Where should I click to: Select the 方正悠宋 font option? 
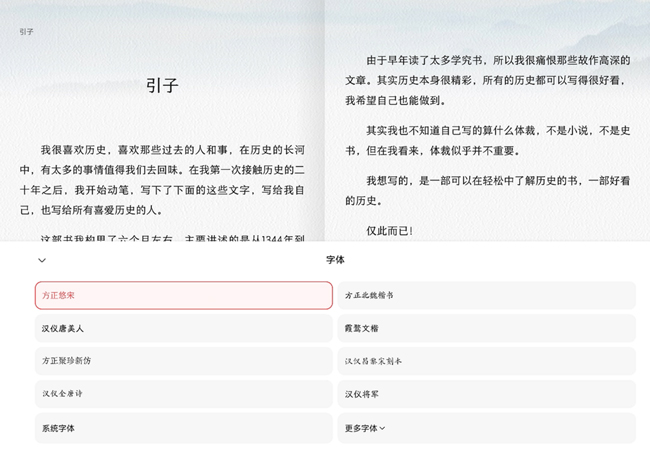[184, 295]
